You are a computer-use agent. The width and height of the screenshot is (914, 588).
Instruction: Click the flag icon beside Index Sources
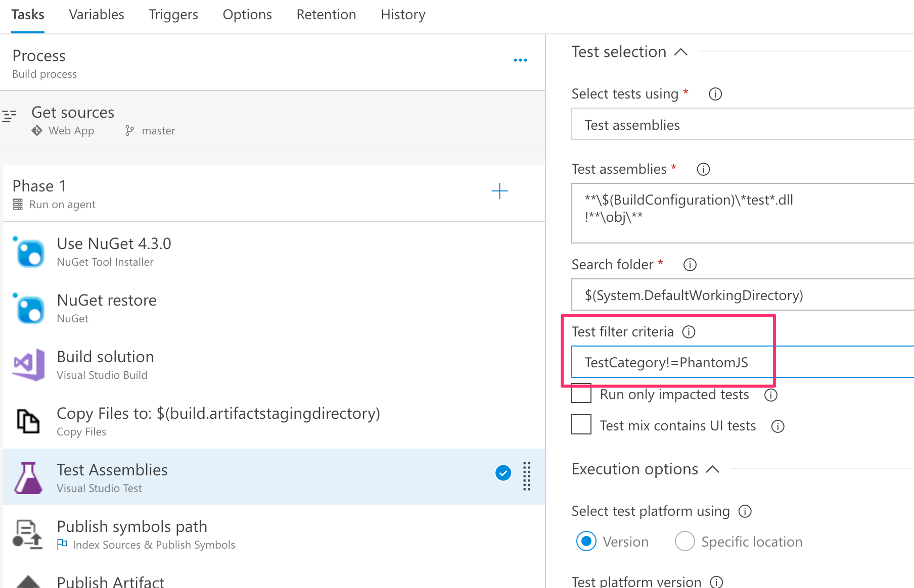(x=62, y=545)
